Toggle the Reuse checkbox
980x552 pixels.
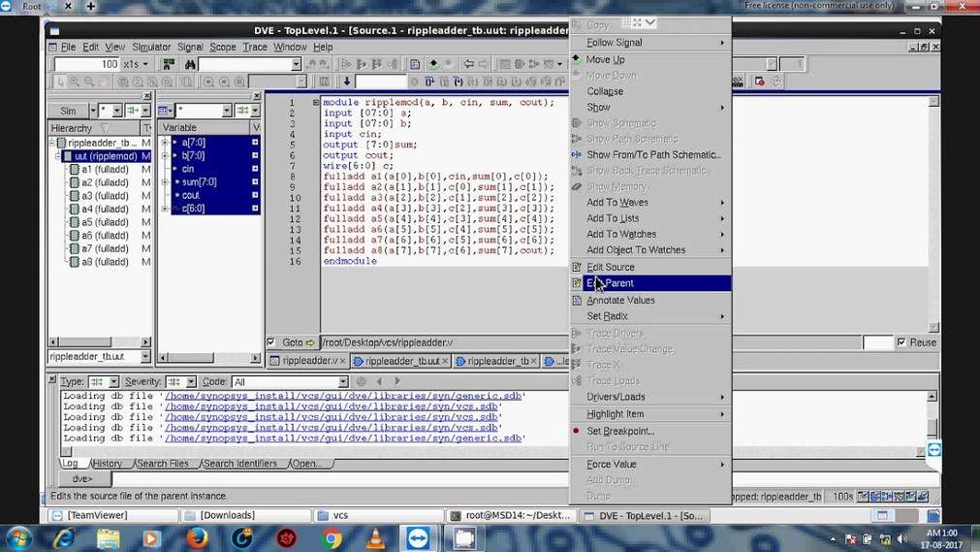click(x=901, y=342)
